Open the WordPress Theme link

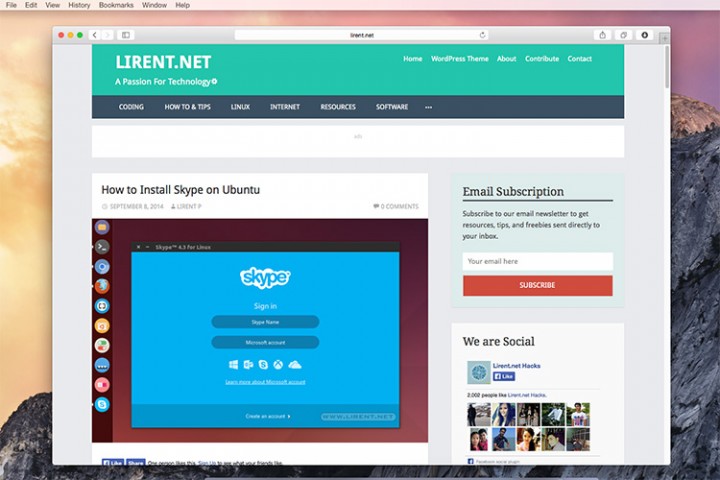click(460, 59)
